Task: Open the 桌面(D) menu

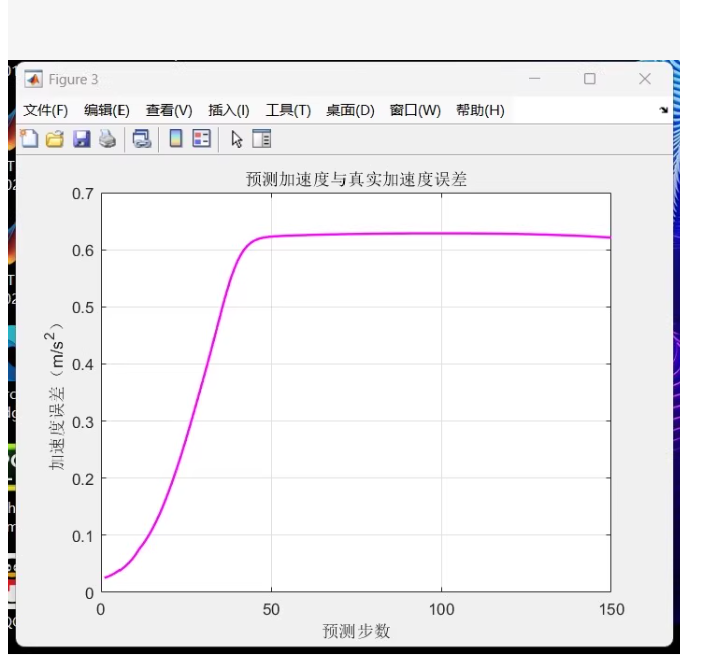Action: [350, 110]
